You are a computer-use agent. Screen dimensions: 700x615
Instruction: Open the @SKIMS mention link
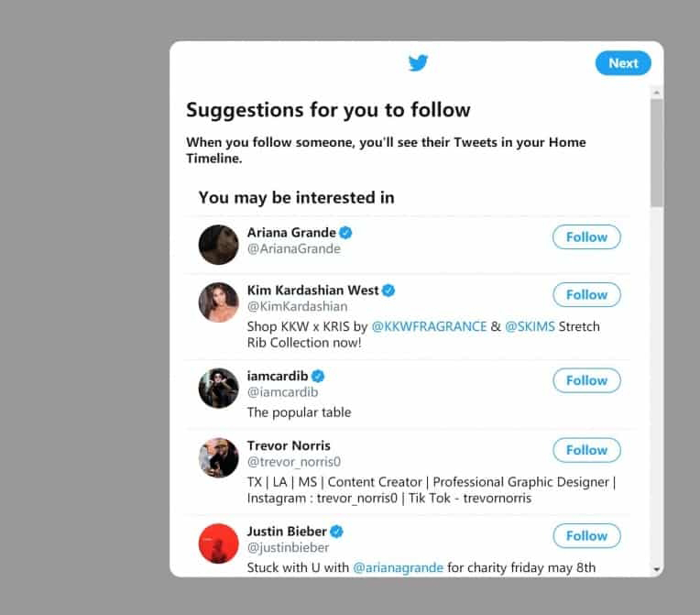pyautogui.click(x=530, y=326)
